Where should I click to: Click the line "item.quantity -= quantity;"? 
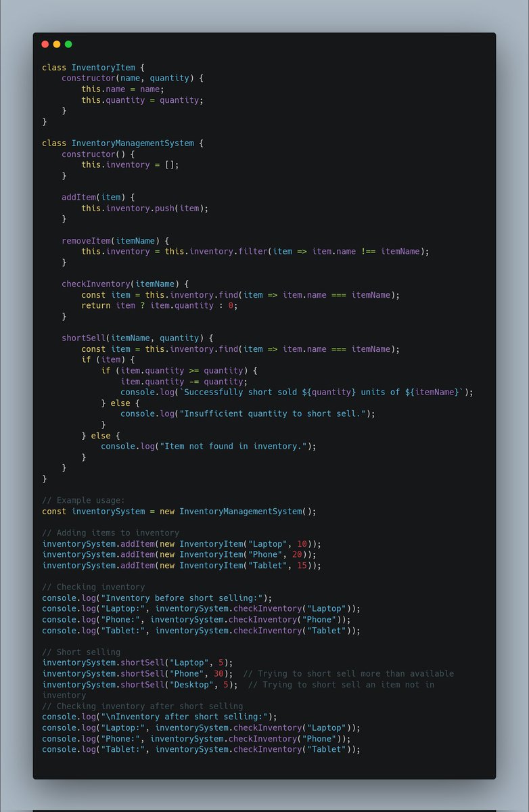(x=184, y=382)
